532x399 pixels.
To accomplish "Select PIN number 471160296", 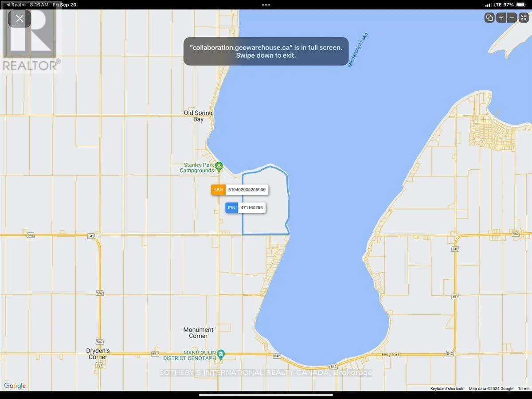I will [251, 207].
